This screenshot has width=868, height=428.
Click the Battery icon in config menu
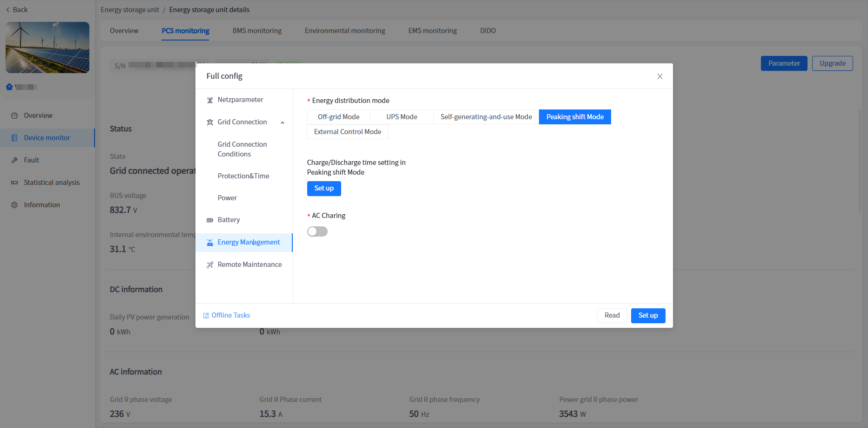(x=210, y=220)
